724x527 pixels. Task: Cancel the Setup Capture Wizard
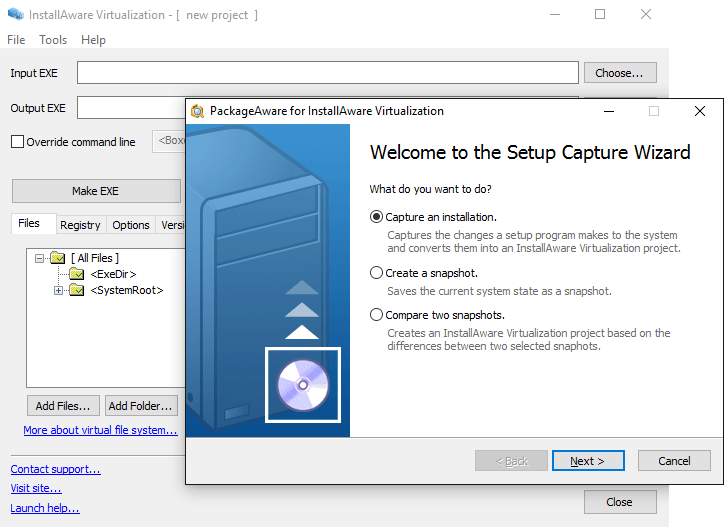(674, 461)
